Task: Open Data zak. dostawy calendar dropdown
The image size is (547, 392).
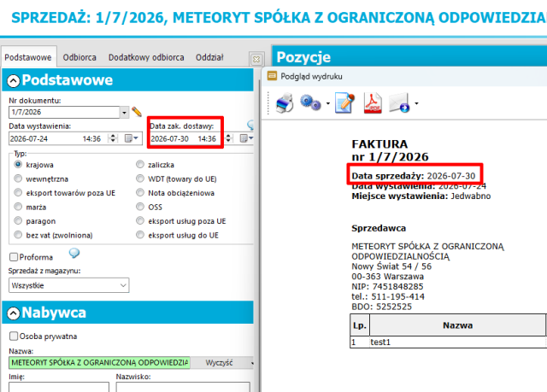Action: click(x=246, y=138)
